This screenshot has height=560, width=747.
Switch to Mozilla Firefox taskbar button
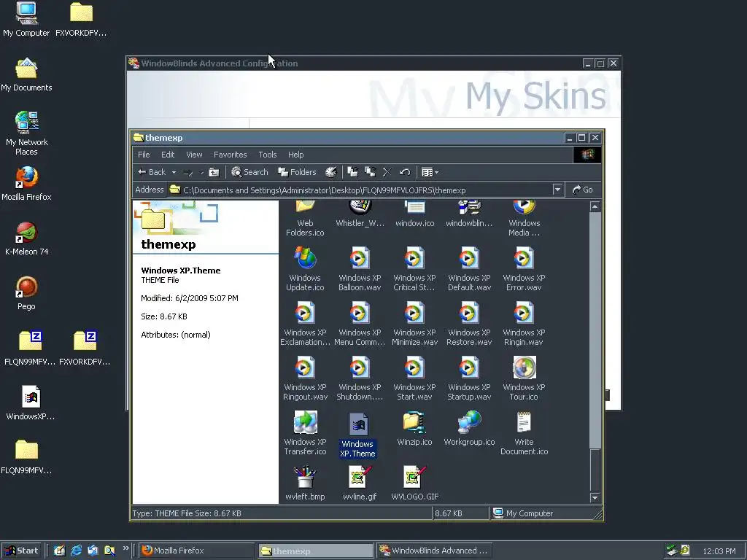[x=196, y=551]
